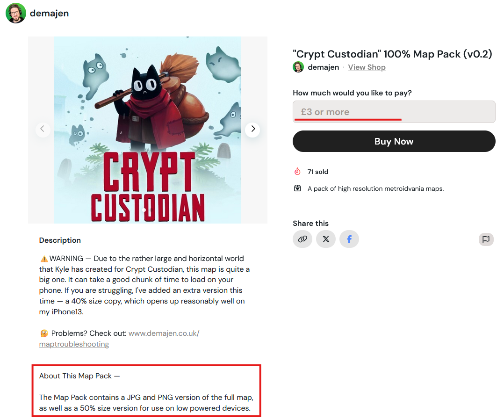Screen dimensions: 504x420
Task: Click demajen seller name beside View Shop
Action: [x=323, y=67]
